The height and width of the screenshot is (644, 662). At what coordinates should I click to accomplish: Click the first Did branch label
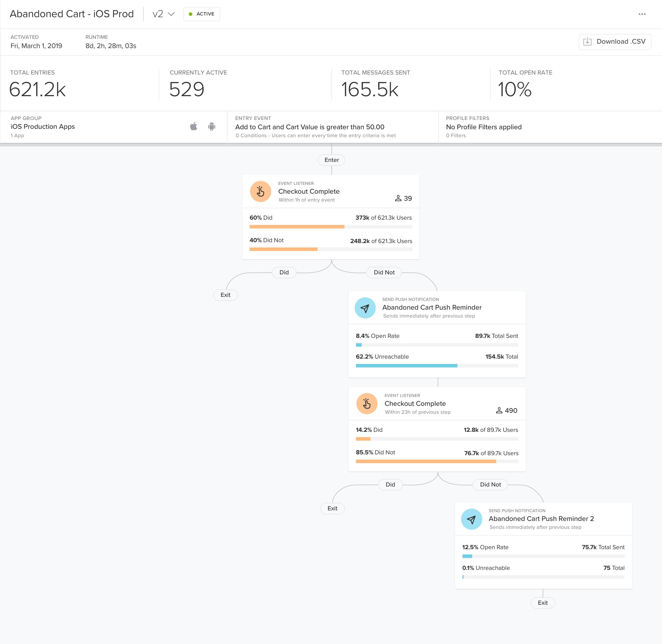click(x=284, y=272)
